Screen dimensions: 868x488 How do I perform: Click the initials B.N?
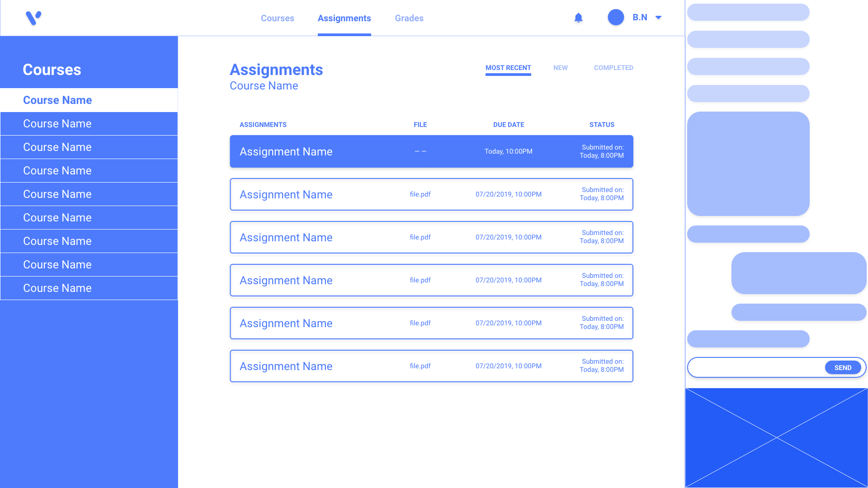tap(640, 17)
